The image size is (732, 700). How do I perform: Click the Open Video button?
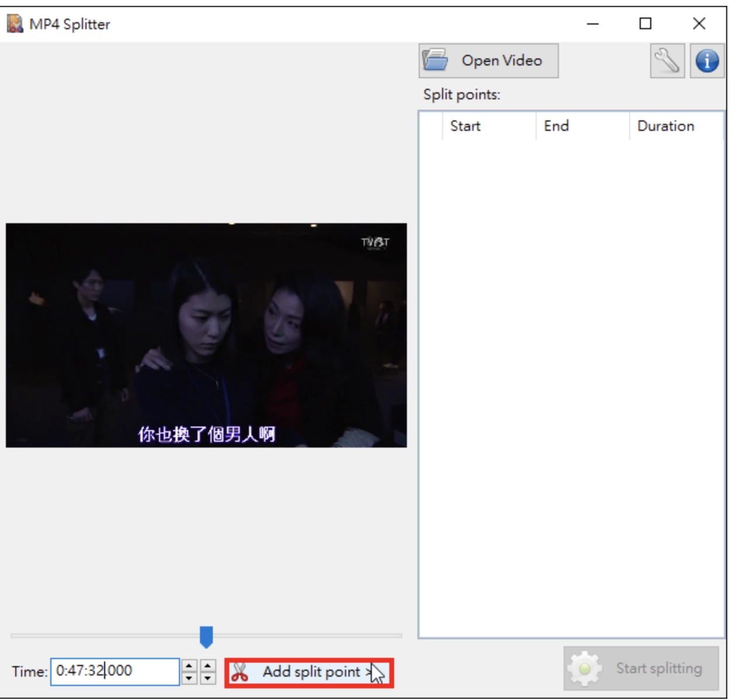[489, 61]
